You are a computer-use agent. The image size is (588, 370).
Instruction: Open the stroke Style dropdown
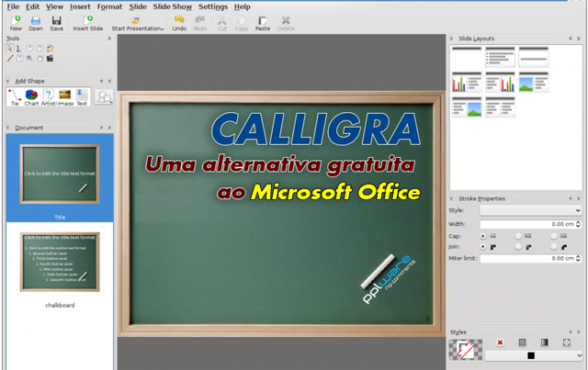pos(531,210)
